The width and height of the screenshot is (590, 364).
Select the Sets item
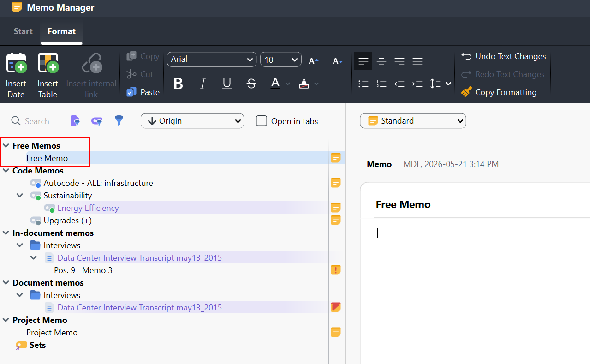tap(38, 345)
